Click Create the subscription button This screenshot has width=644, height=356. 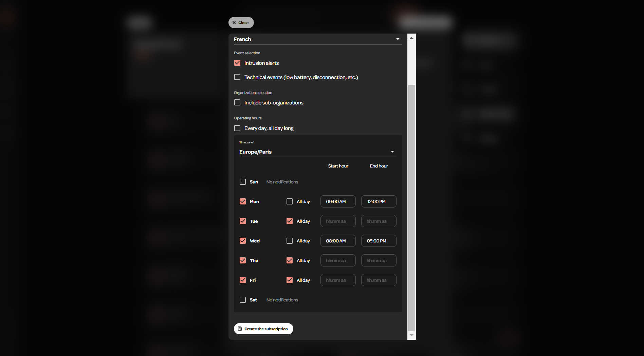[263, 329]
